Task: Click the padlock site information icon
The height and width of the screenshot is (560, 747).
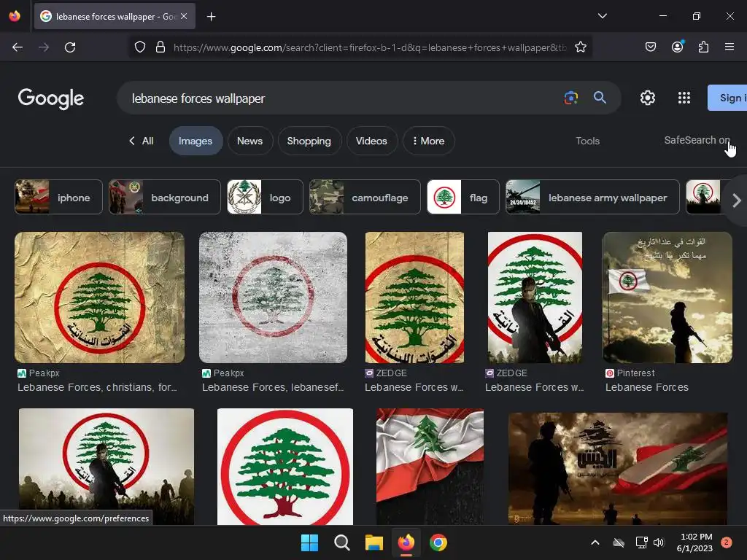Action: [160, 47]
